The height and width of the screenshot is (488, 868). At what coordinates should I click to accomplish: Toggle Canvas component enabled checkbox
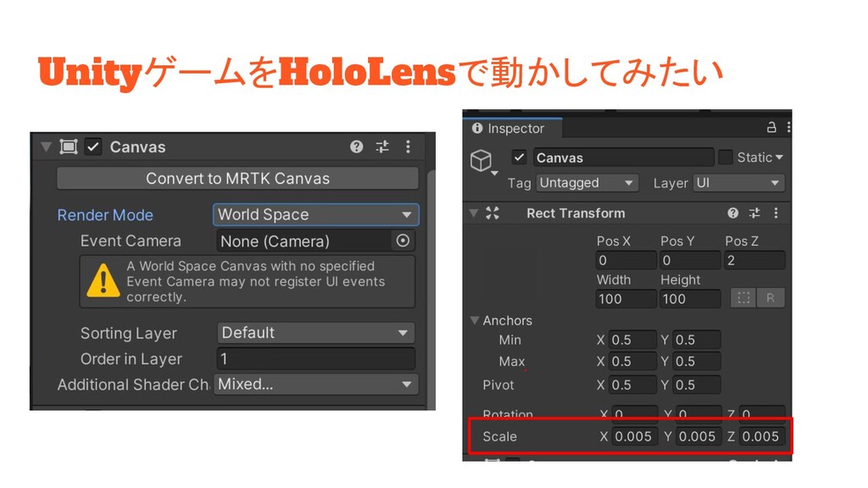[x=93, y=147]
